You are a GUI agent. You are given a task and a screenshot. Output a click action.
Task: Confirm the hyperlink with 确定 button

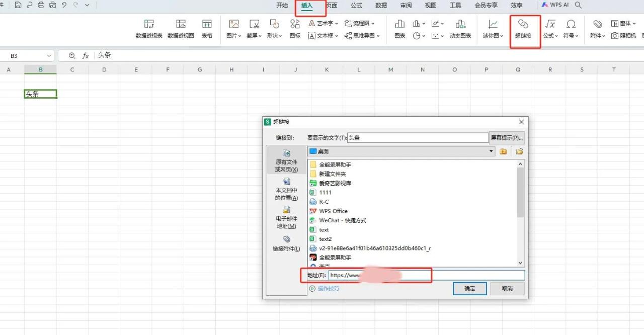pyautogui.click(x=469, y=289)
